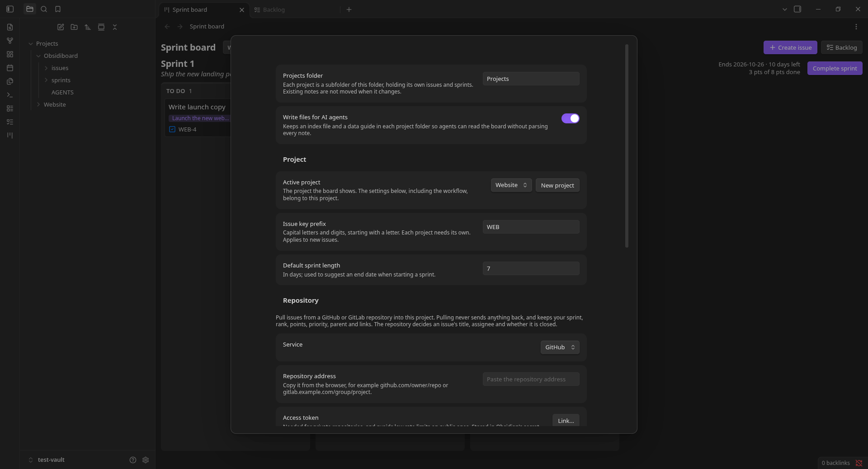Open command palette terminal icon

coord(10,95)
